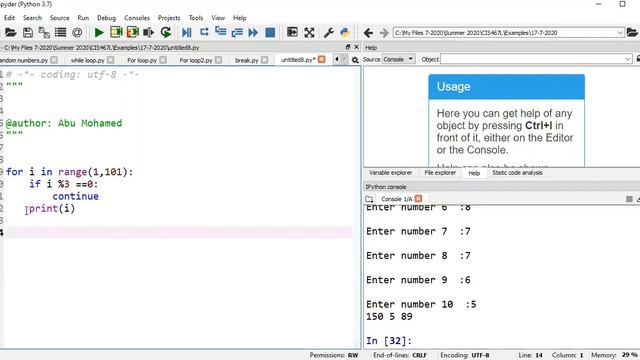Open console tab browser folder icon
Viewport: 640px width, 360px height.
point(369,199)
